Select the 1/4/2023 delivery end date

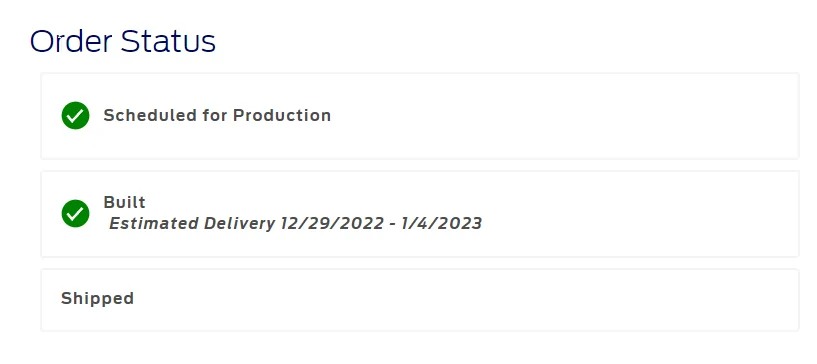[x=442, y=223]
